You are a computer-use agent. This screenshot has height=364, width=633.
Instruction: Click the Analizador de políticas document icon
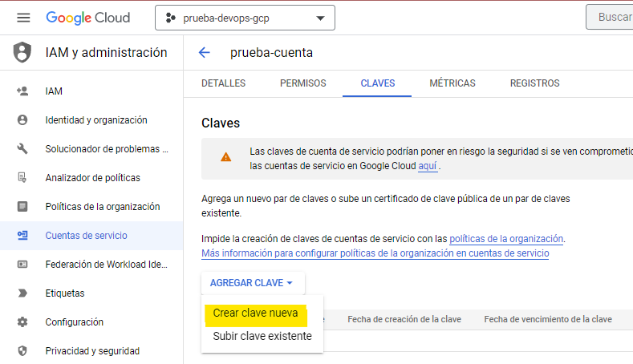(x=22, y=178)
